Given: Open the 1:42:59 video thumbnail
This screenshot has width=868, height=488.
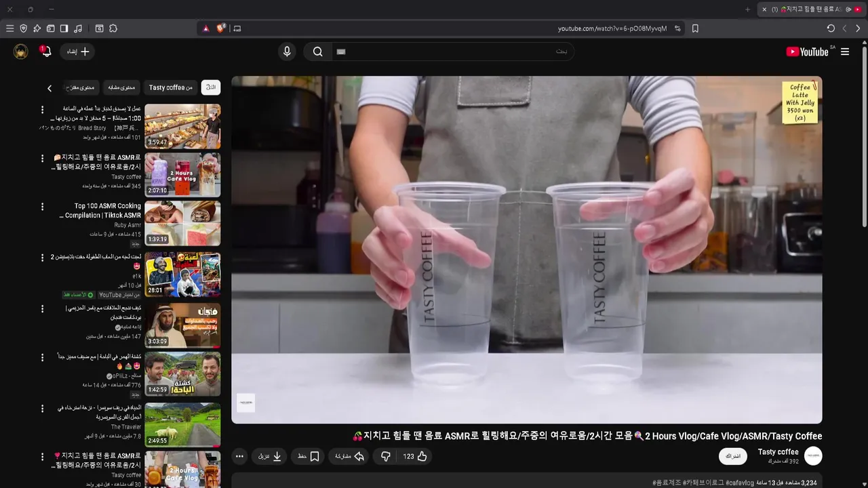Looking at the screenshot, I should click(182, 374).
